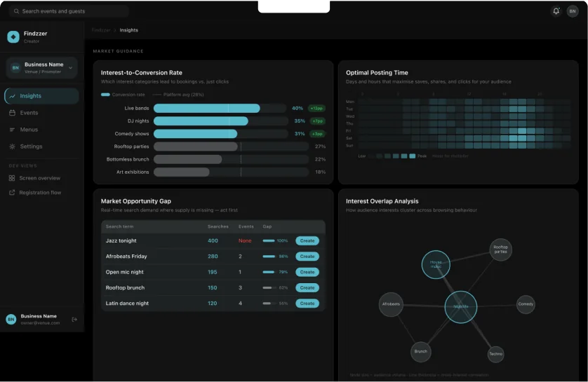Click the BN avatar in sidebar footer
The height and width of the screenshot is (382, 588).
point(11,320)
